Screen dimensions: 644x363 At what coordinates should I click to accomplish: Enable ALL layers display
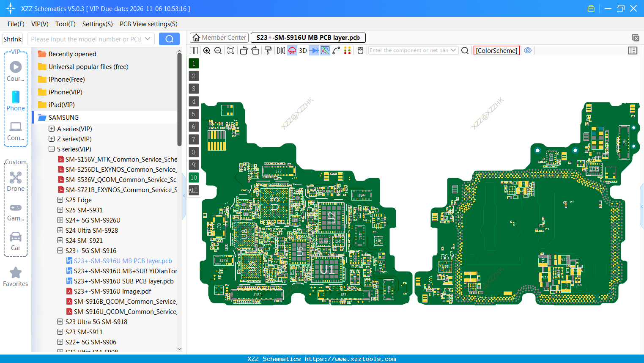pyautogui.click(x=194, y=190)
